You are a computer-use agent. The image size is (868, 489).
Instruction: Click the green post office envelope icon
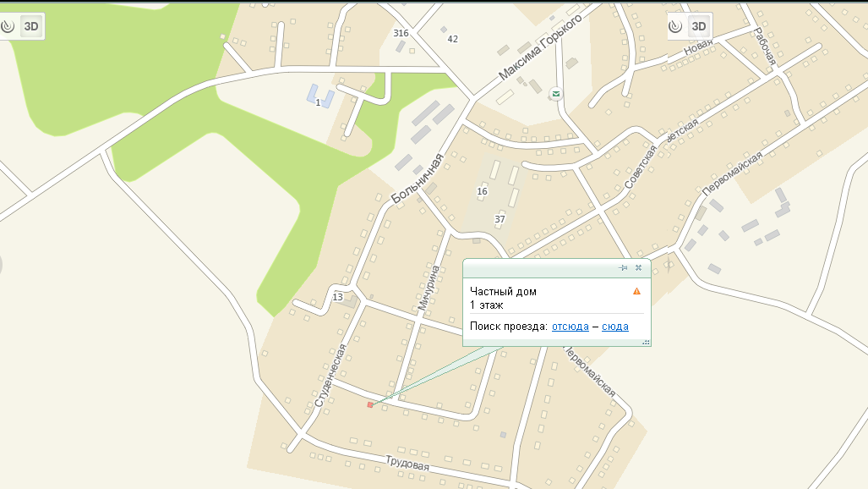556,94
